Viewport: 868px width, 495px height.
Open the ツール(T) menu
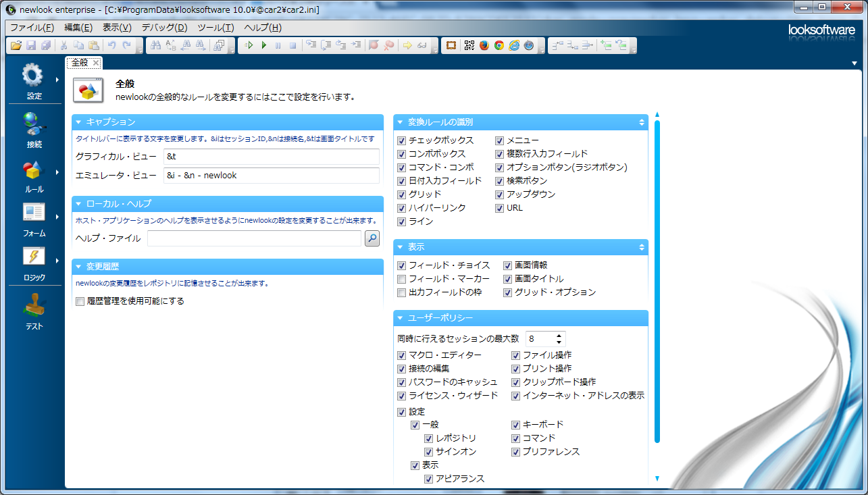pos(215,28)
